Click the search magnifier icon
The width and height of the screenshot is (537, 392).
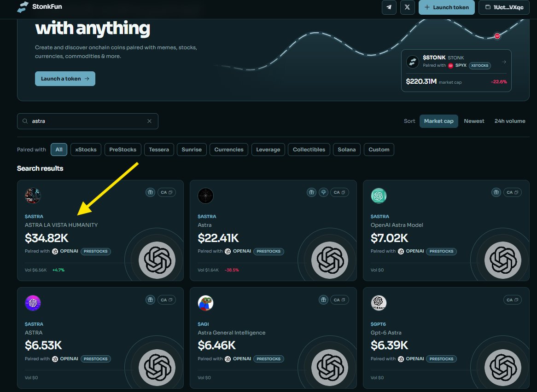25,121
